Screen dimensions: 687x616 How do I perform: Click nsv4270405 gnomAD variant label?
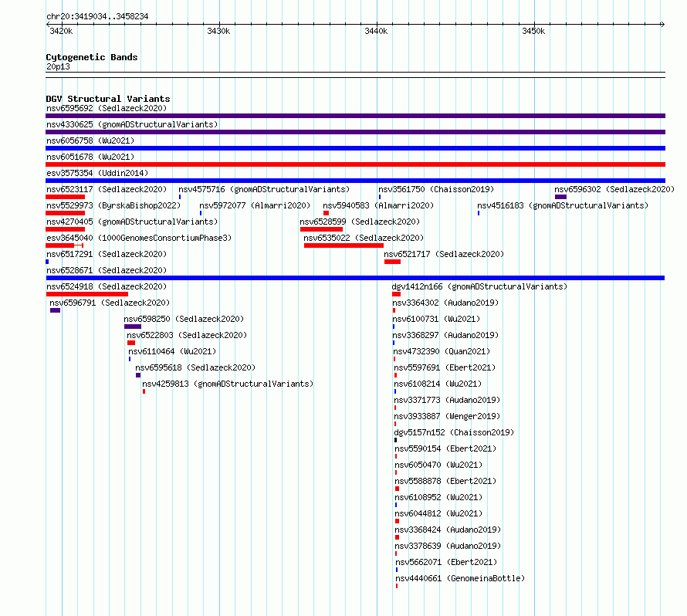tap(132, 222)
